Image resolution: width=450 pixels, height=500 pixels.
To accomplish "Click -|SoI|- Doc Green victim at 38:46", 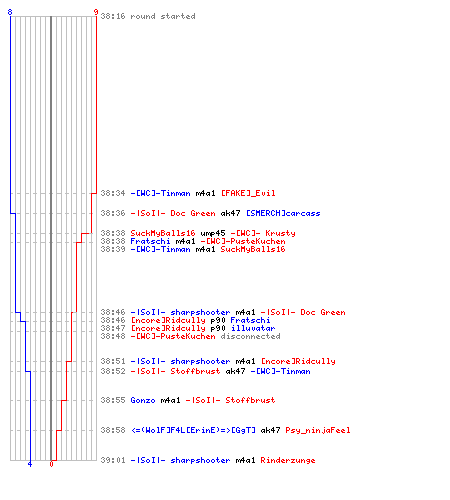I will click(x=303, y=313).
